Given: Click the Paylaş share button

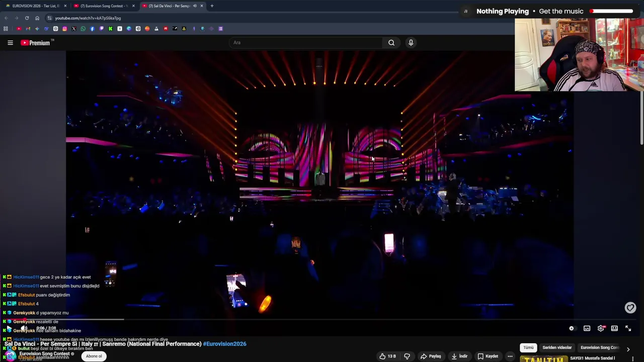Looking at the screenshot, I should coord(431,356).
